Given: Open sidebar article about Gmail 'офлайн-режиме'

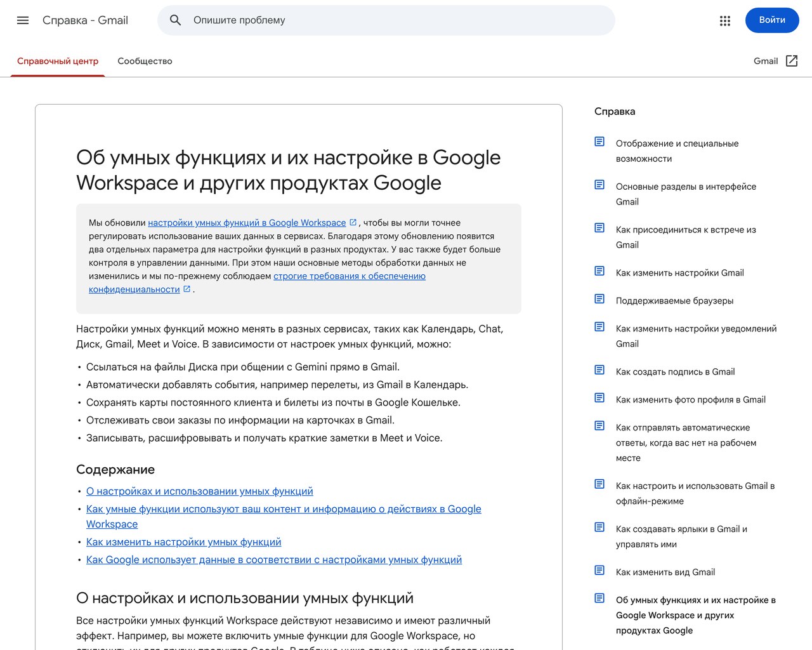Looking at the screenshot, I should point(695,494).
